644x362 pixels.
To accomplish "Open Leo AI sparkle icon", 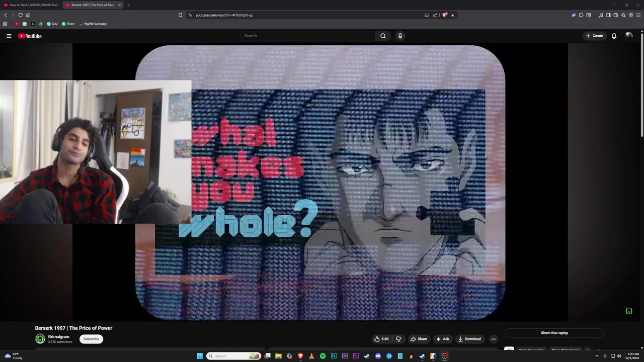I will (623, 15).
